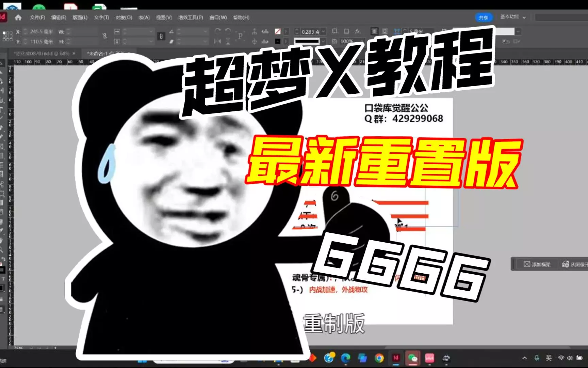Click the stroke style line preview
Screen dimensions: 588x368
pyautogui.click(x=307, y=41)
